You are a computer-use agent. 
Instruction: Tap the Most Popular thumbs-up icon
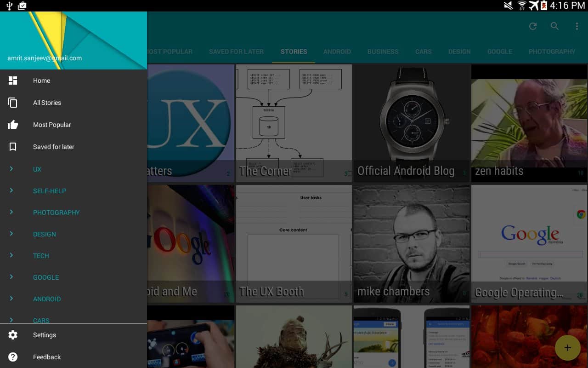pos(13,125)
